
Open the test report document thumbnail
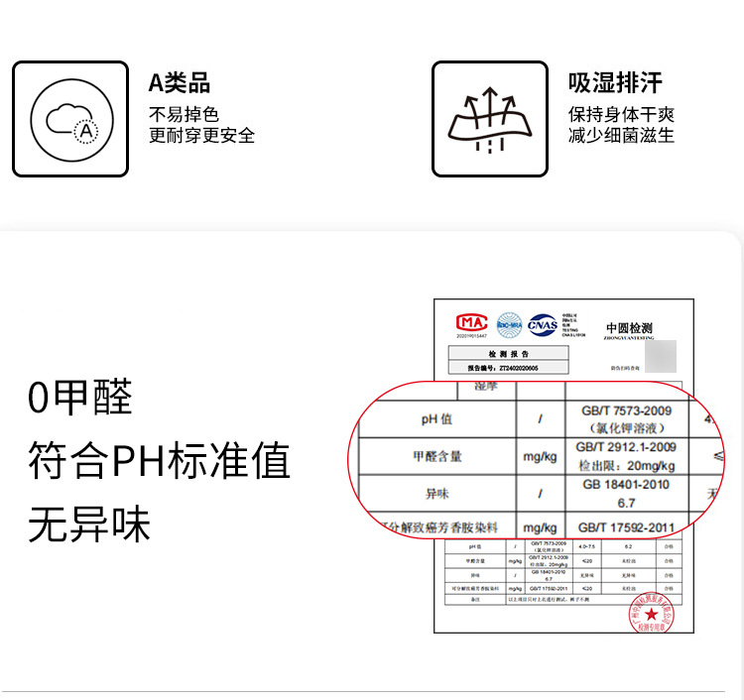coord(563,466)
